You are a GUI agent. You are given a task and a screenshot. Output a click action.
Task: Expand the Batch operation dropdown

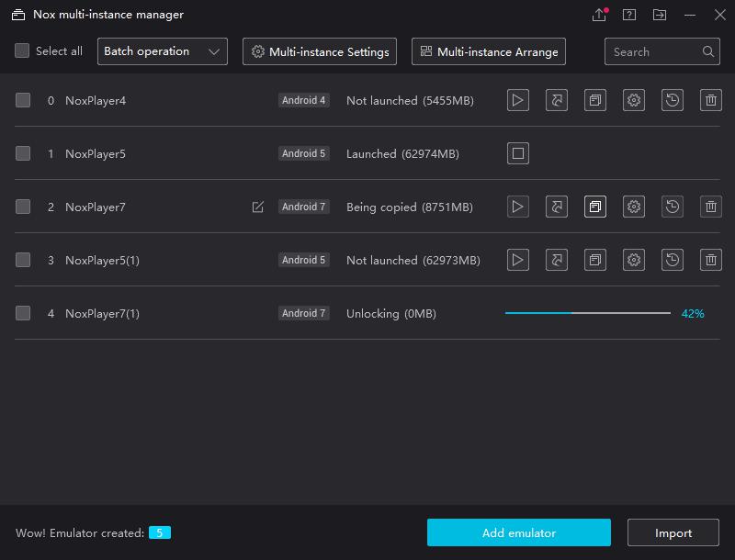[163, 51]
